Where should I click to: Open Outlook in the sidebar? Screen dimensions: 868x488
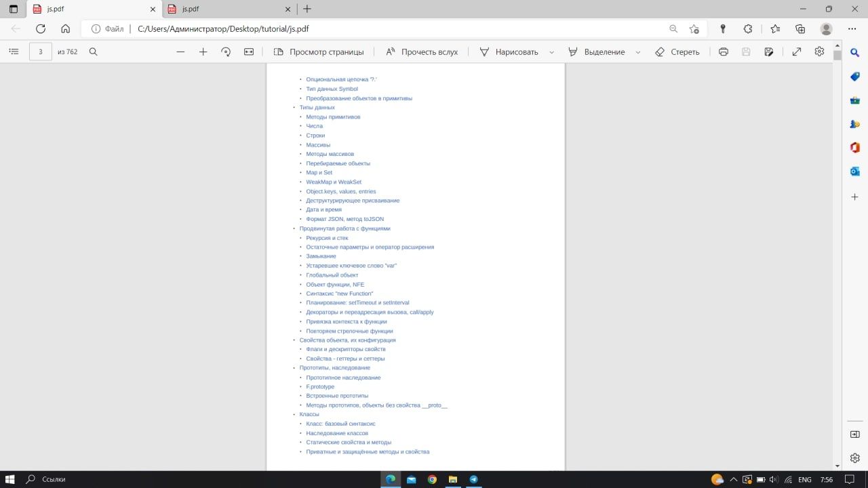855,171
